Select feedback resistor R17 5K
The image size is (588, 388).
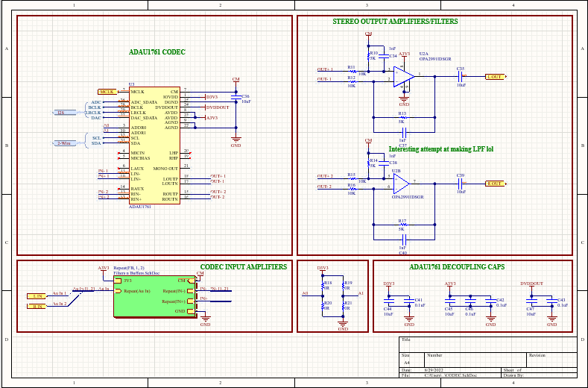pos(402,225)
